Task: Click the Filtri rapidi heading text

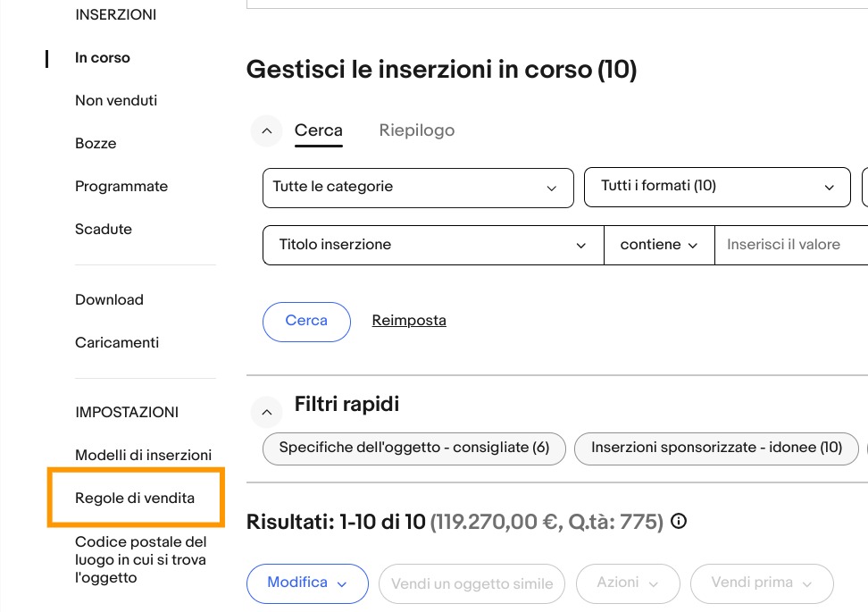Action: (346, 405)
